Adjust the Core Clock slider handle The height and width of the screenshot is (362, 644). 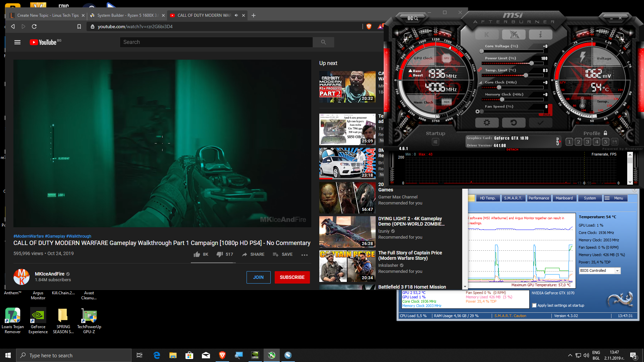pos(499,87)
